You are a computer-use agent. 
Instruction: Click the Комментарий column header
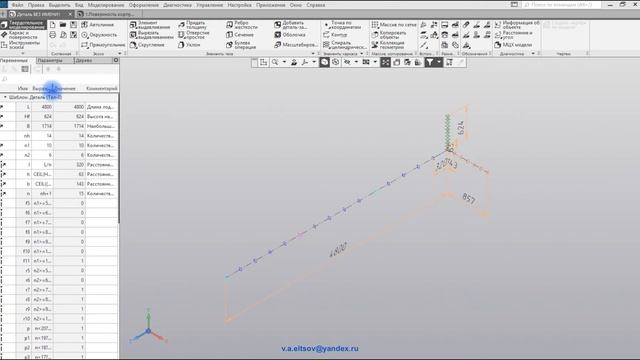pos(102,88)
